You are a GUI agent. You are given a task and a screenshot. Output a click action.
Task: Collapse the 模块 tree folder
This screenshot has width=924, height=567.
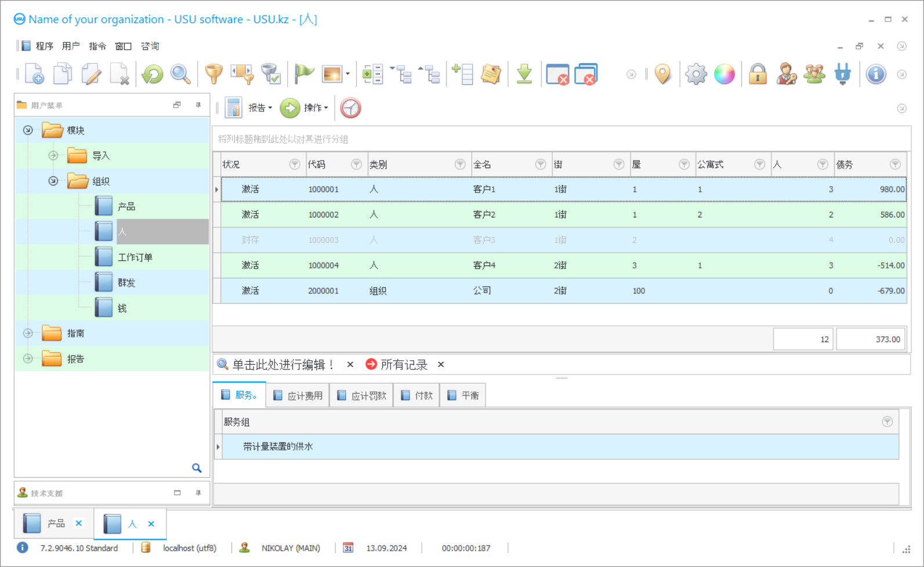tap(28, 130)
